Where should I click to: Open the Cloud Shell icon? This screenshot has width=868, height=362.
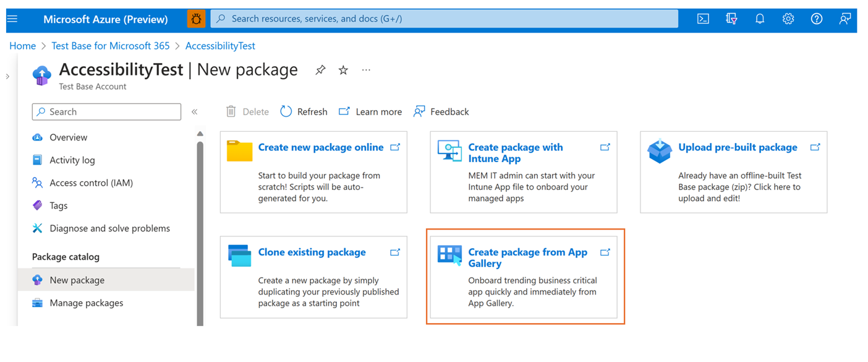coord(703,19)
